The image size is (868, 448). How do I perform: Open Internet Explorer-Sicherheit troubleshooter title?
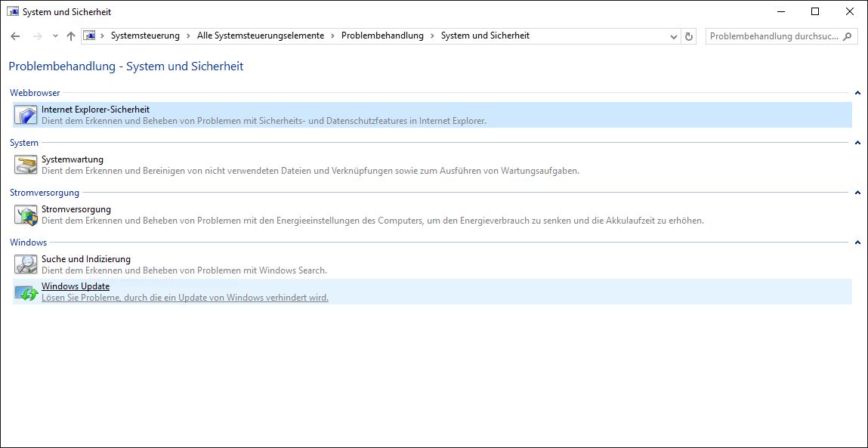(x=96, y=110)
